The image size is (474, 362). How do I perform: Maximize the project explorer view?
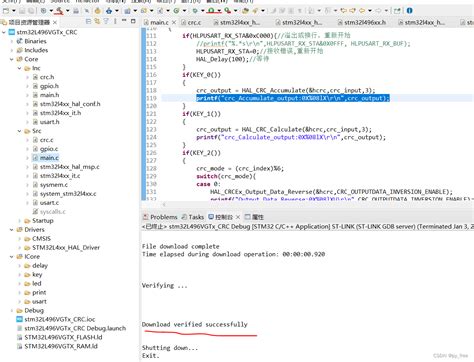133,21
